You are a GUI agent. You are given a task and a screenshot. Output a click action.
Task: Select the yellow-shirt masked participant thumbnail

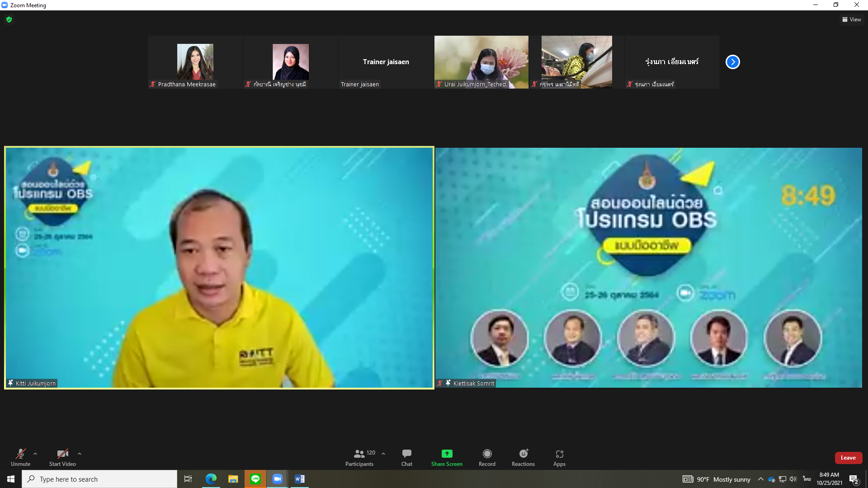577,62
